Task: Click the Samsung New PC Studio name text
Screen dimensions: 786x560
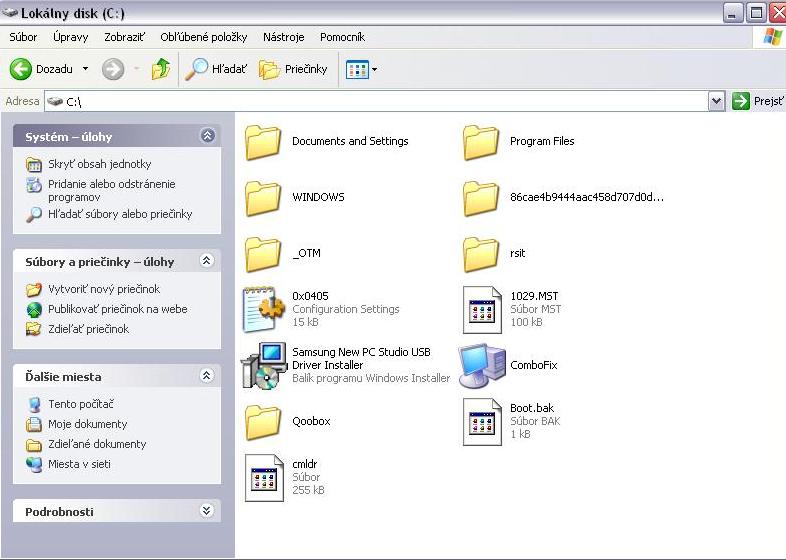Action: 361,358
